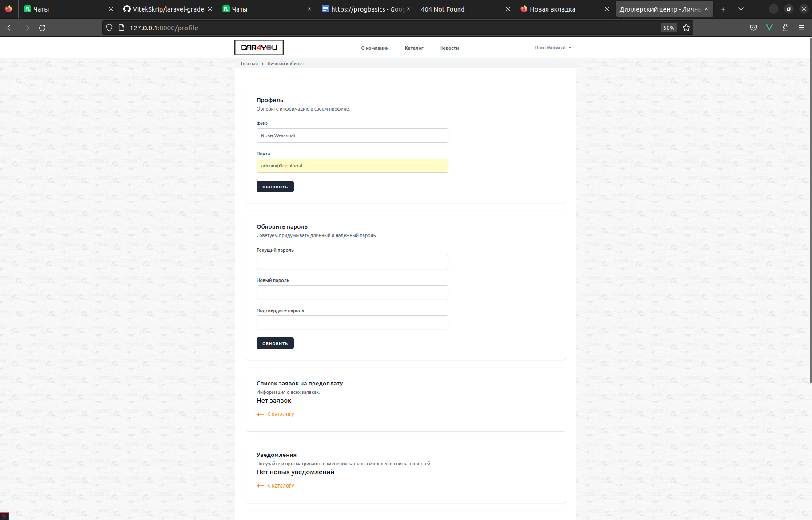This screenshot has width=812, height=520.
Task: Click the Нет заявок text
Action: [x=274, y=401]
